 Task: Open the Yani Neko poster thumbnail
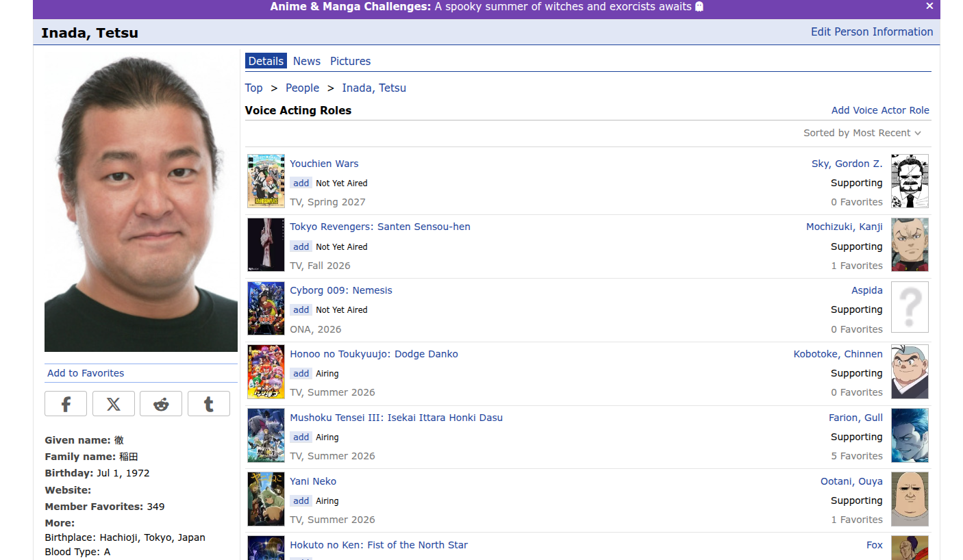point(266,499)
